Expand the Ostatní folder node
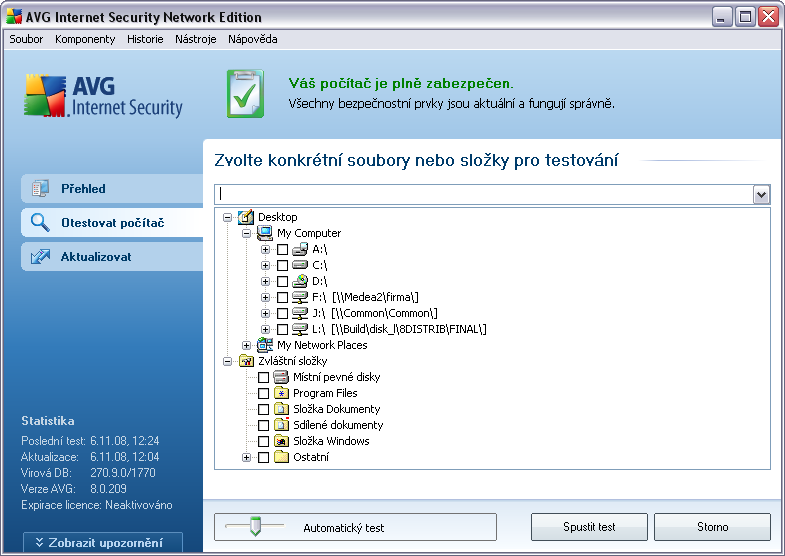The height and width of the screenshot is (556, 785). click(246, 457)
